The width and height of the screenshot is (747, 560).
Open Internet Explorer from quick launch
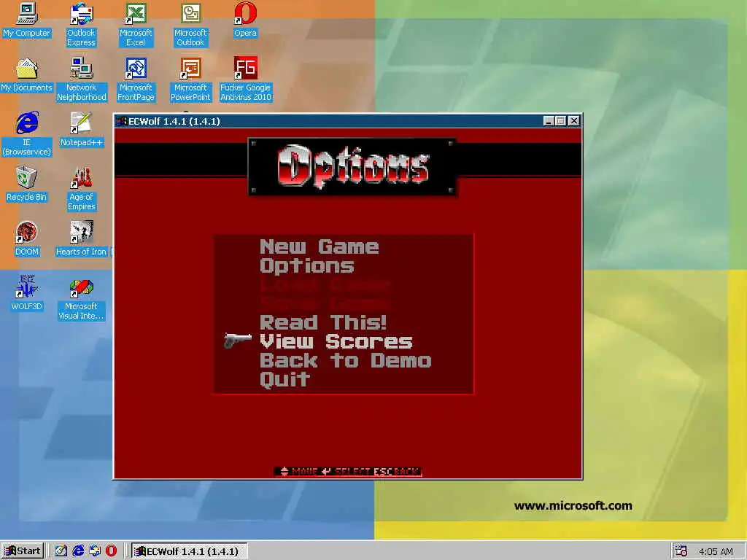pyautogui.click(x=77, y=551)
